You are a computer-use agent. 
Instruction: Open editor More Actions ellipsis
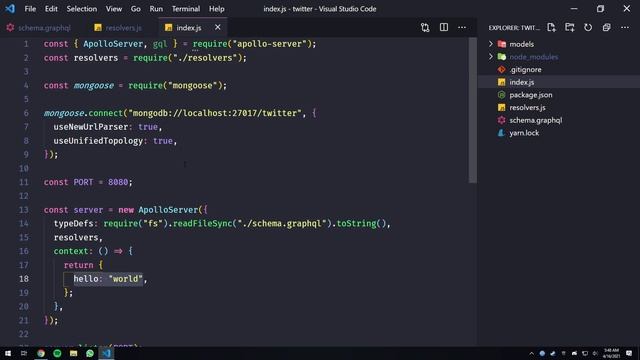click(462, 27)
